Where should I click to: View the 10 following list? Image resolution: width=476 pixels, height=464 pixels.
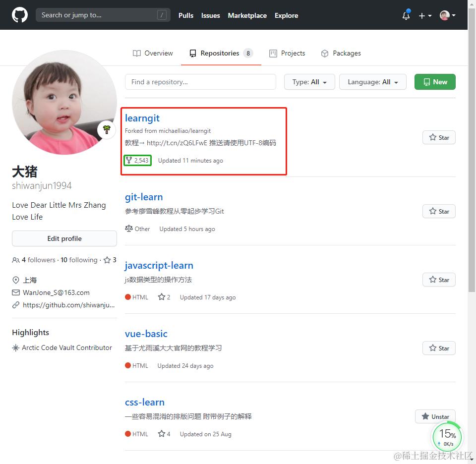coord(79,260)
